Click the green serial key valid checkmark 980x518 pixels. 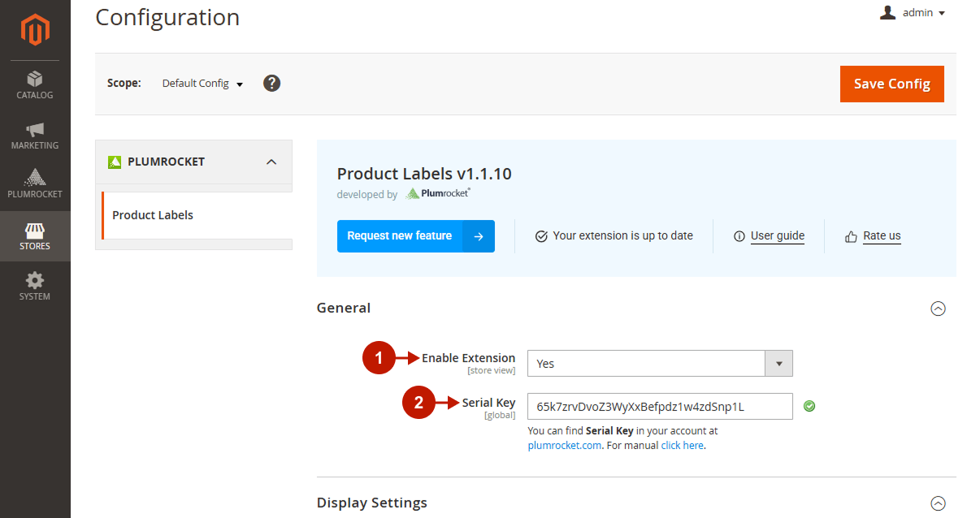pos(809,406)
